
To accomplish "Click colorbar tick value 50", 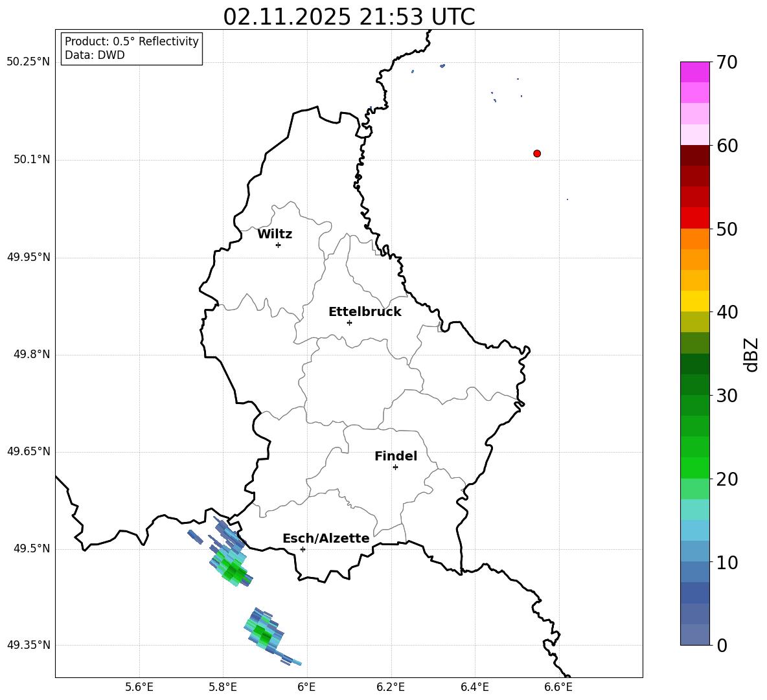I will coord(727,229).
